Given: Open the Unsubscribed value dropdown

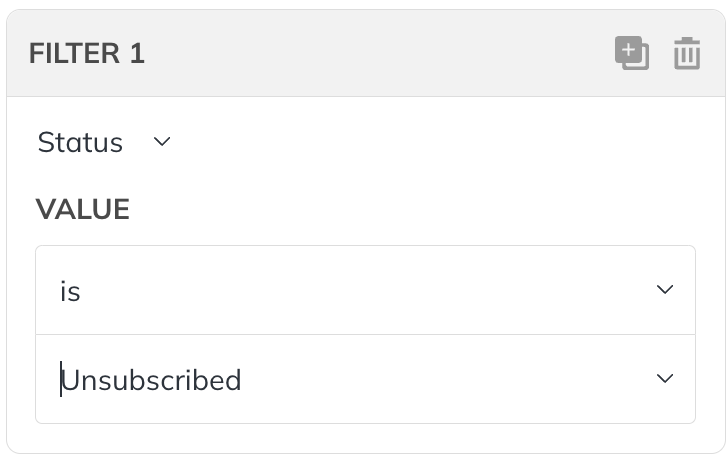Looking at the screenshot, I should (x=365, y=379).
